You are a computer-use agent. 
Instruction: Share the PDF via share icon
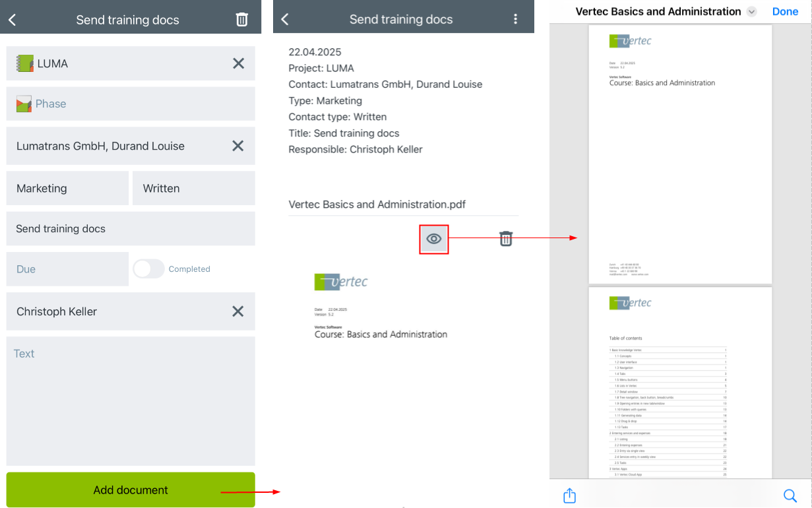point(570,495)
